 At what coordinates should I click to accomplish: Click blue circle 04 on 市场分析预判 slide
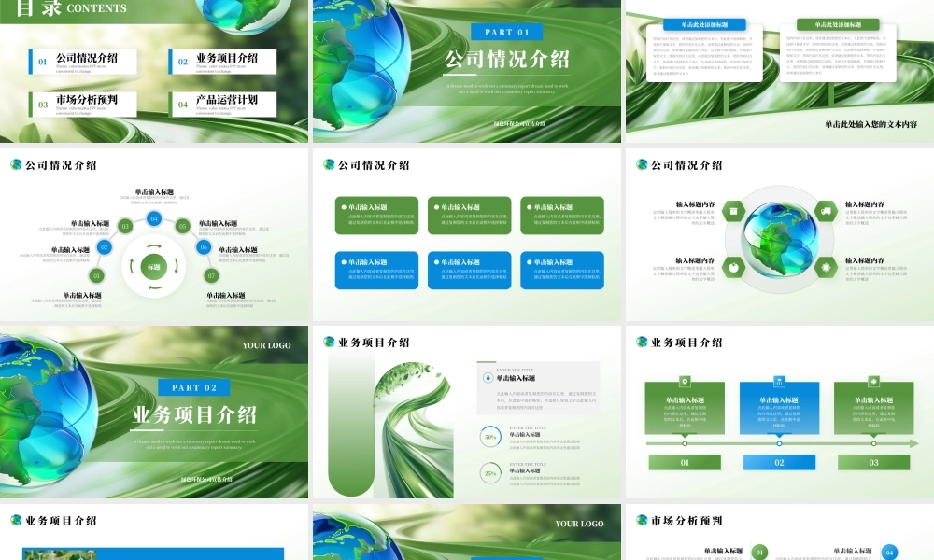889,552
